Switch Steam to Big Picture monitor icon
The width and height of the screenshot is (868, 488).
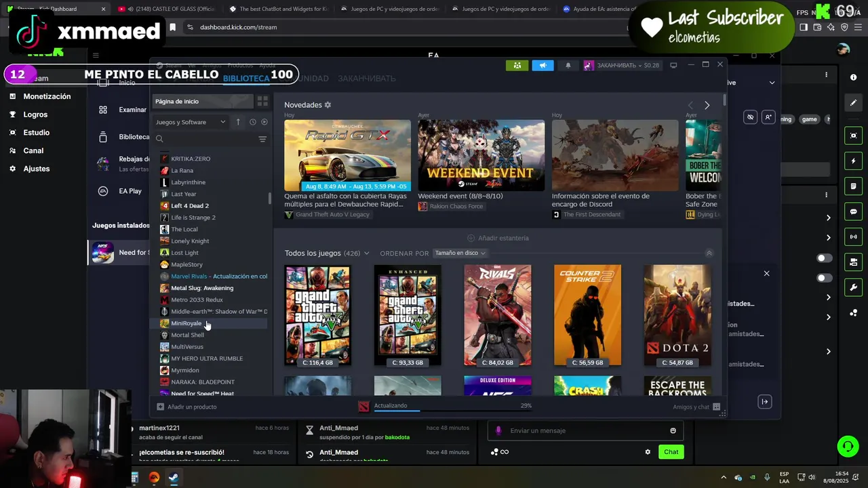point(673,65)
